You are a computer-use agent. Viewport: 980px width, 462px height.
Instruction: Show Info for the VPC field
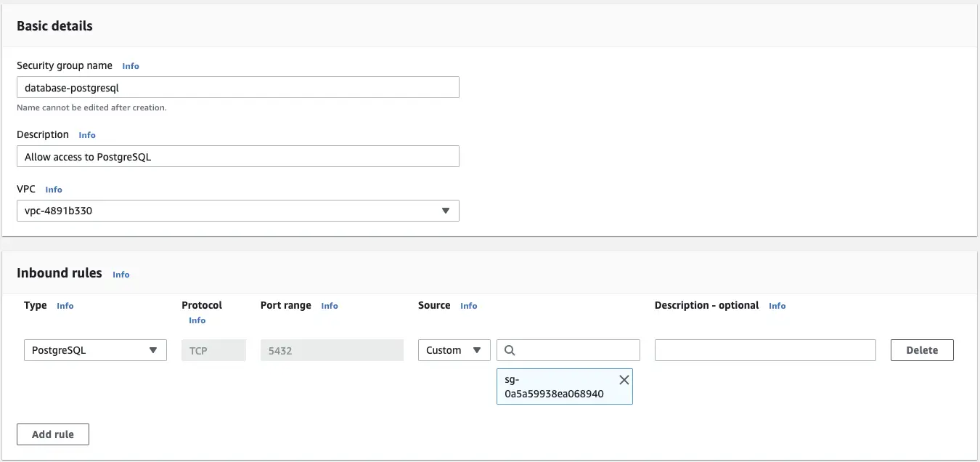(x=54, y=190)
